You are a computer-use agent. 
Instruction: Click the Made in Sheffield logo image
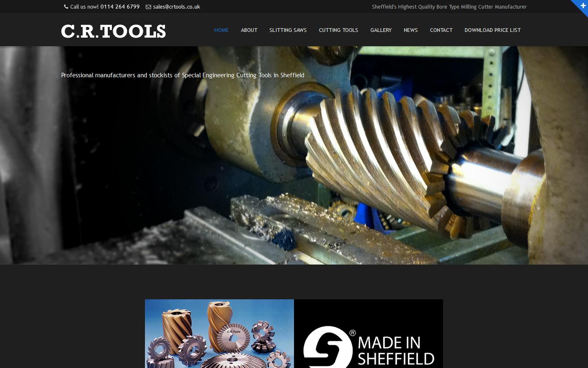(368, 334)
